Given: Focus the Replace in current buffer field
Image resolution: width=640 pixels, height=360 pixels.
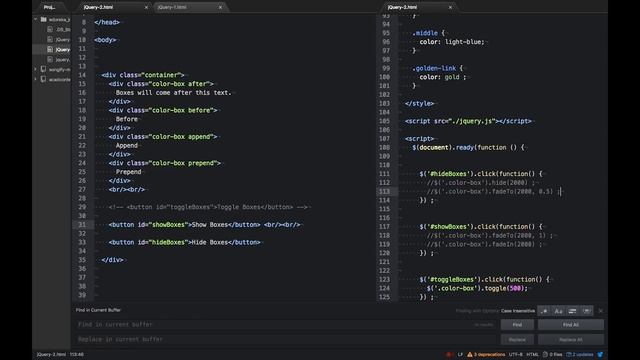Looking at the screenshot, I should pos(285,339).
